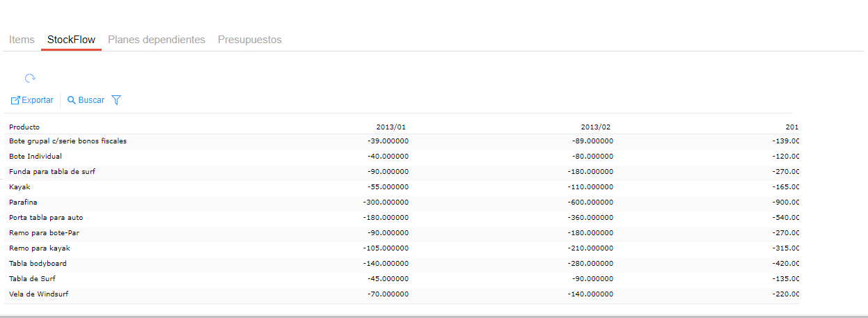Select the Funda para tabla de surf row

pos(52,172)
